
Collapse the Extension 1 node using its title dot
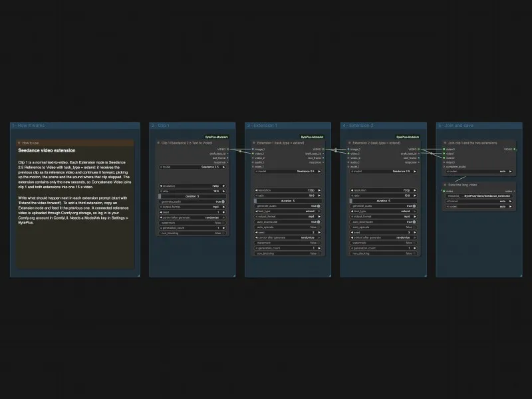click(254, 143)
